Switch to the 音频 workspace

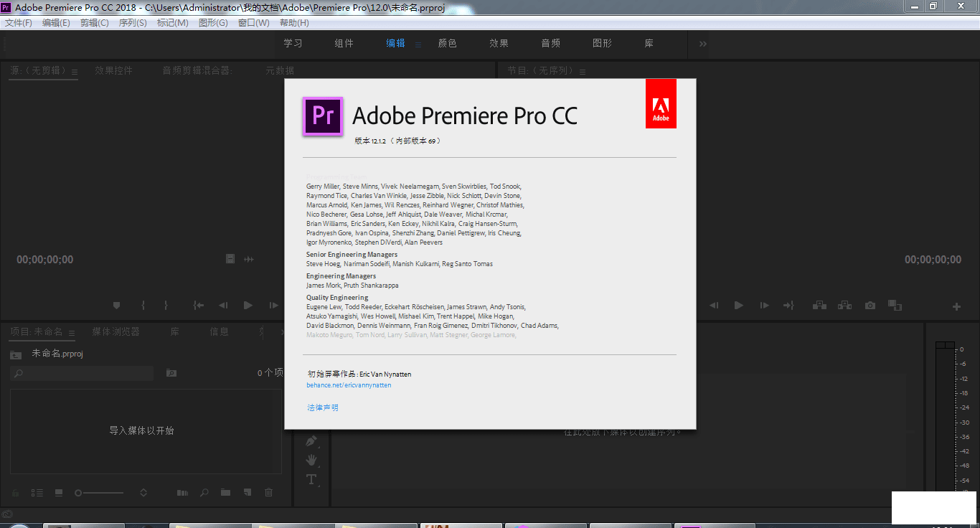[550, 44]
